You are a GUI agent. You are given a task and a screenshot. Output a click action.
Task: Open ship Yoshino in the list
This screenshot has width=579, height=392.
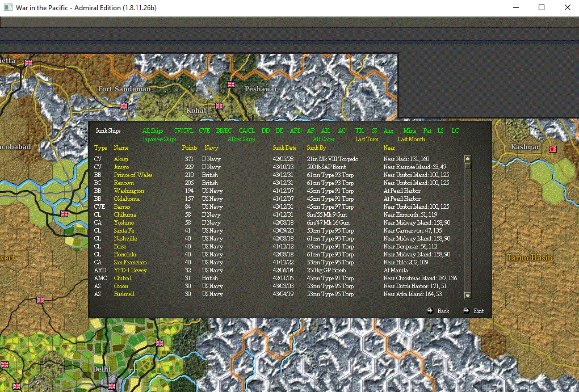pyautogui.click(x=124, y=222)
